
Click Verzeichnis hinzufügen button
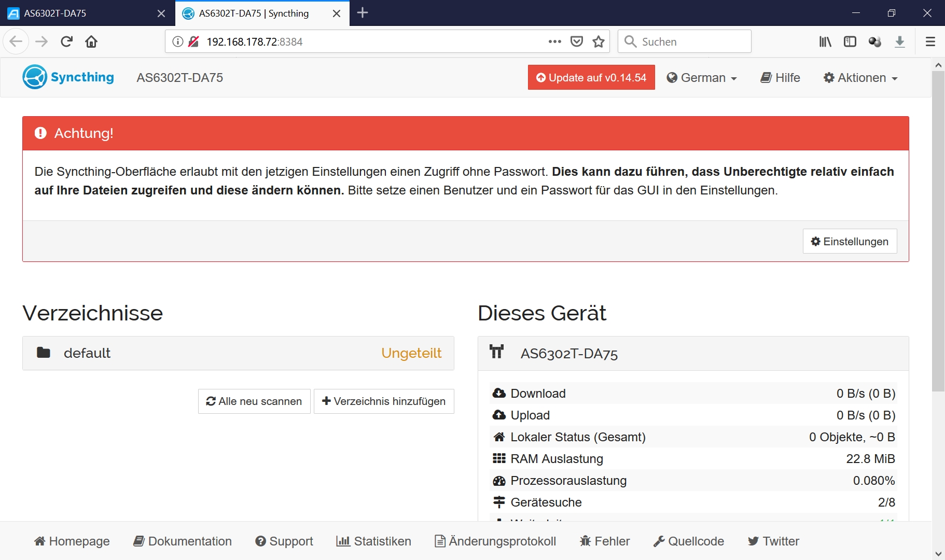click(384, 401)
